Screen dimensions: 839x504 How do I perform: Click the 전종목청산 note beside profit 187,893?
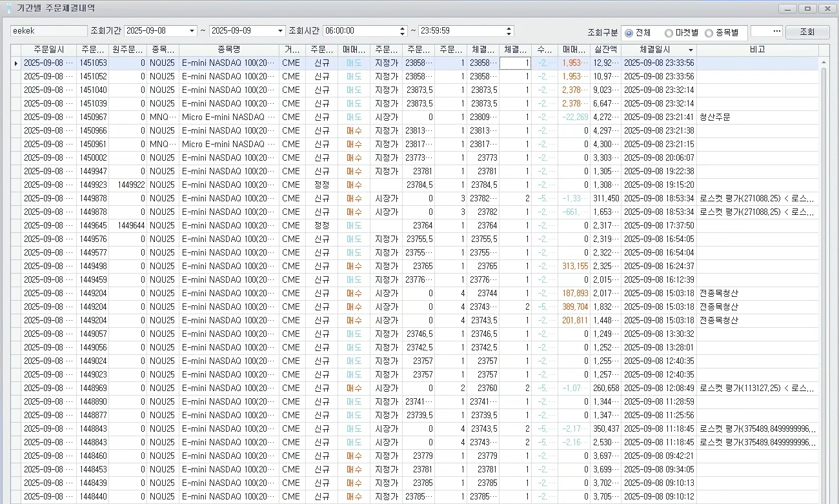[719, 294]
